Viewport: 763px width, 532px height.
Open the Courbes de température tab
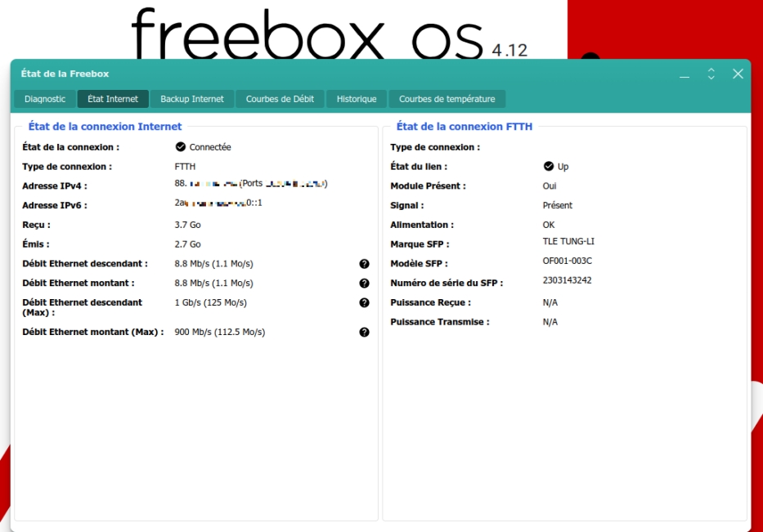click(x=447, y=99)
